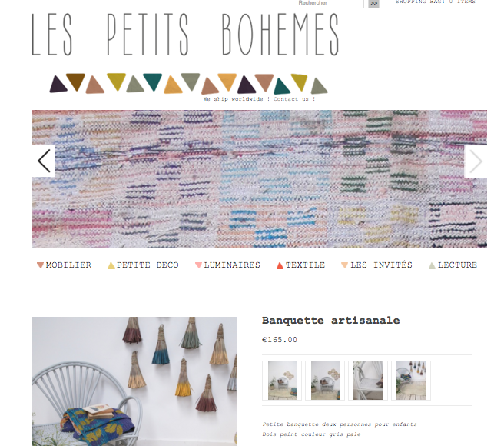Click the triangle icon beside MOBILIER
The image size is (504, 446).
40,265
